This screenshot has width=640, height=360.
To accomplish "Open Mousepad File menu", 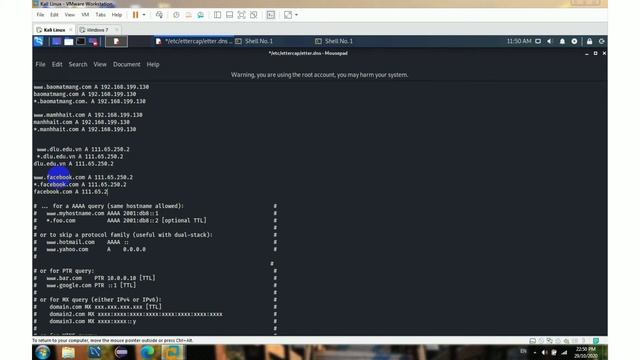I will tap(40, 64).
